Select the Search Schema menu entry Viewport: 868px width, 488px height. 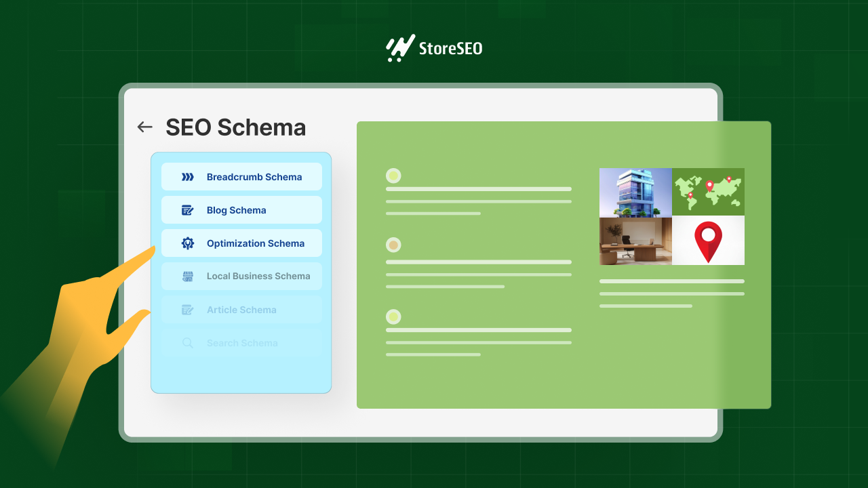point(241,343)
